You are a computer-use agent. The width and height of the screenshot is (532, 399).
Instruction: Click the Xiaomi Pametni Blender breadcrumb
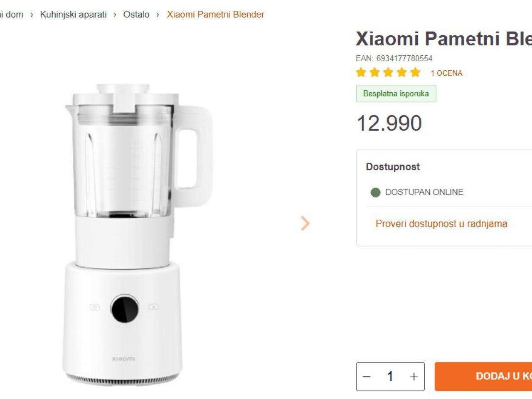216,15
